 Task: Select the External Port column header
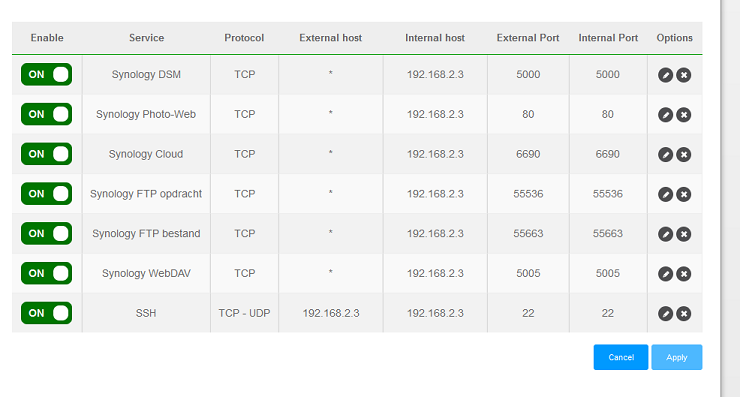click(x=528, y=38)
